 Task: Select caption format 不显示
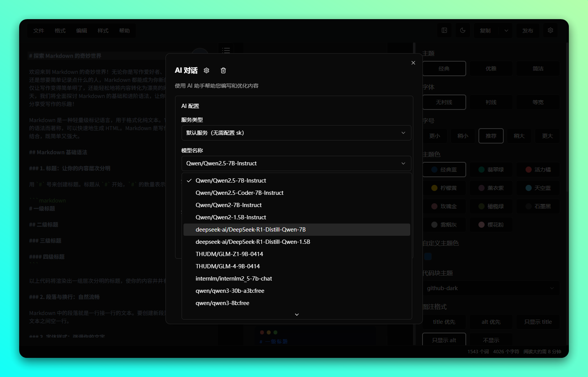point(491,340)
